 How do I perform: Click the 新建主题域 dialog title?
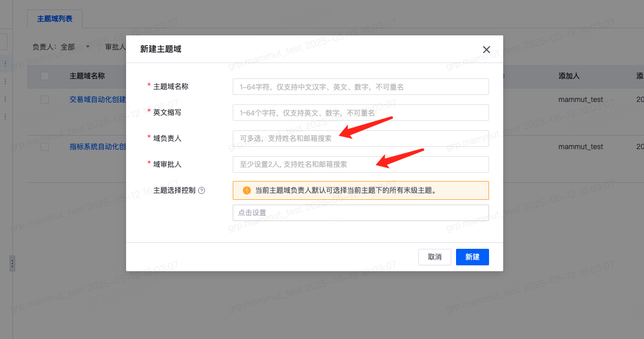click(x=161, y=50)
